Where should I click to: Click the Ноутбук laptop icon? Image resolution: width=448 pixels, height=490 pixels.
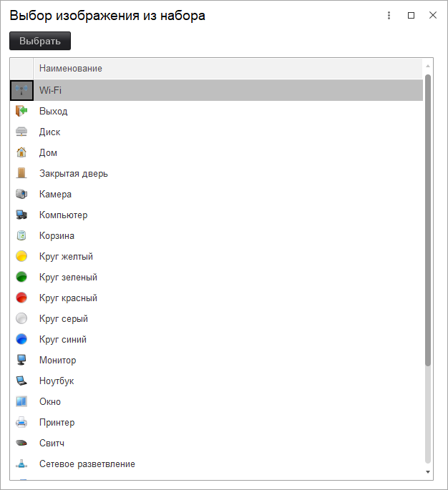21,381
